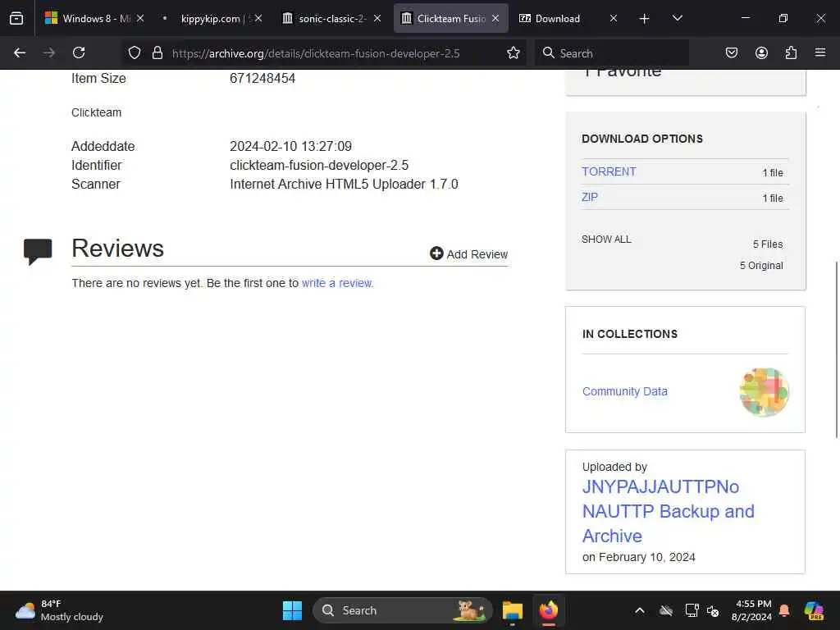The image size is (840, 630).
Task: Select the Addeddate value 2024-02-10 13:27:09
Action: (291, 146)
